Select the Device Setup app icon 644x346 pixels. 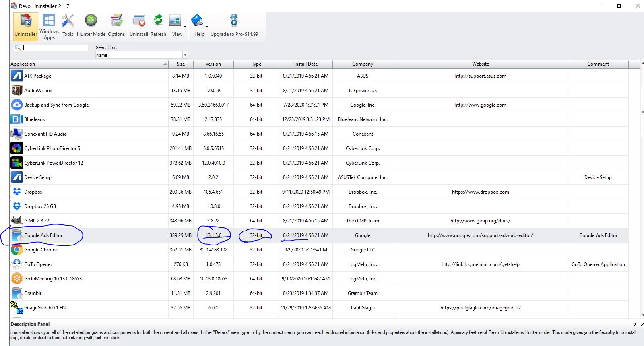point(17,177)
